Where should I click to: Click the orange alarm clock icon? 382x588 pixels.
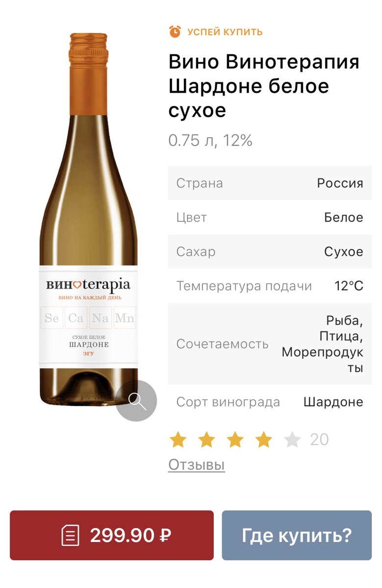(x=175, y=32)
